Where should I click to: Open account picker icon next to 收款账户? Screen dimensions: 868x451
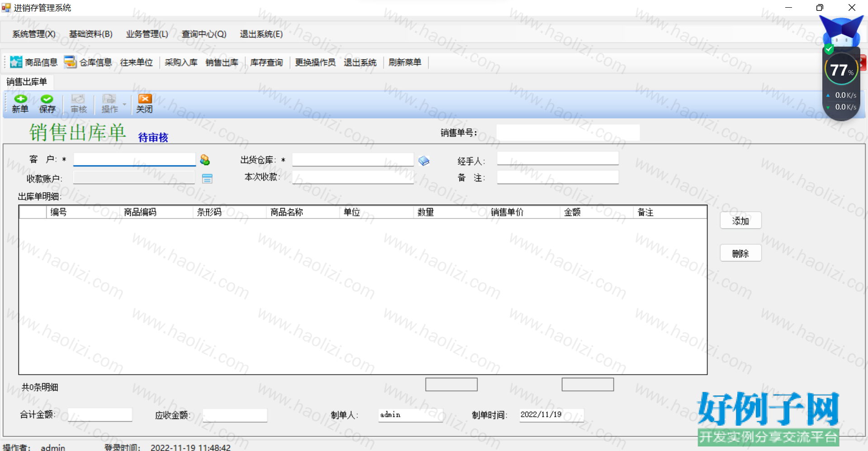point(207,179)
